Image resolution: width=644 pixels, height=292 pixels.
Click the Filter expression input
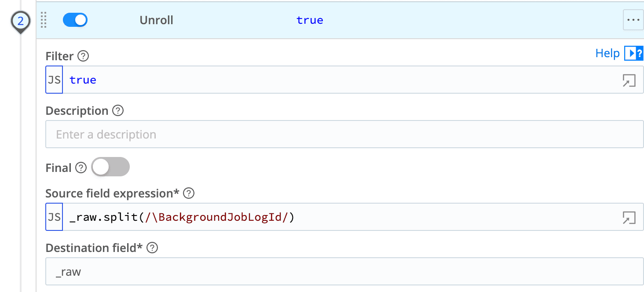click(x=344, y=80)
